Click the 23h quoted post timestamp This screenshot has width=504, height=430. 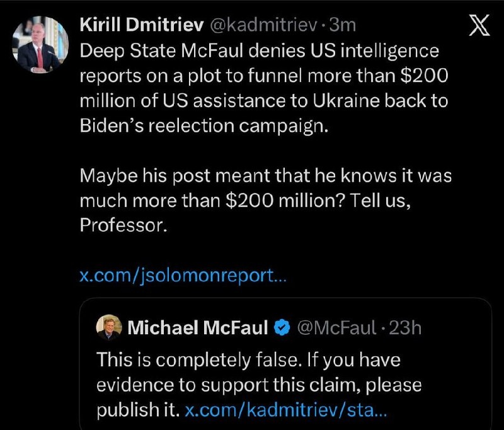click(405, 327)
